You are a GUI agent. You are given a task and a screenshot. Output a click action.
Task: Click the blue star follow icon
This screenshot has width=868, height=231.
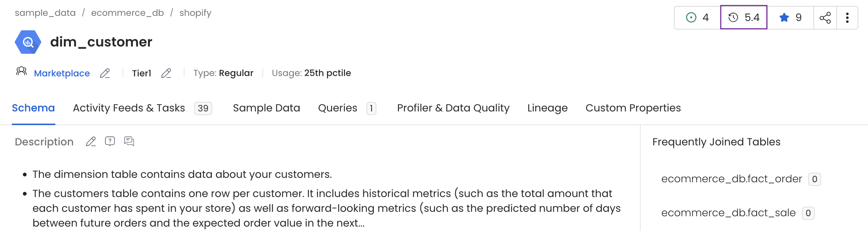click(784, 17)
